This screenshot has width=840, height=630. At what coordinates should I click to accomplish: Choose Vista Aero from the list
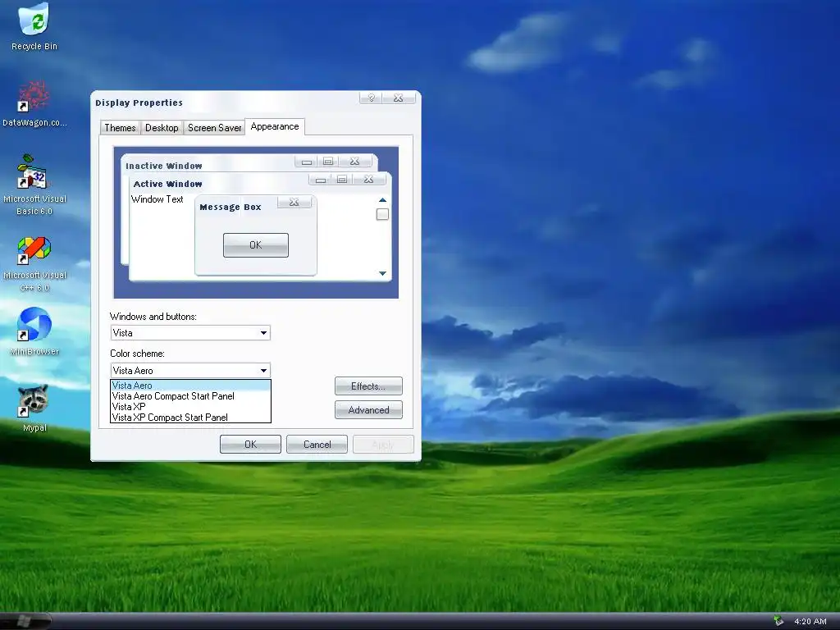pos(190,386)
